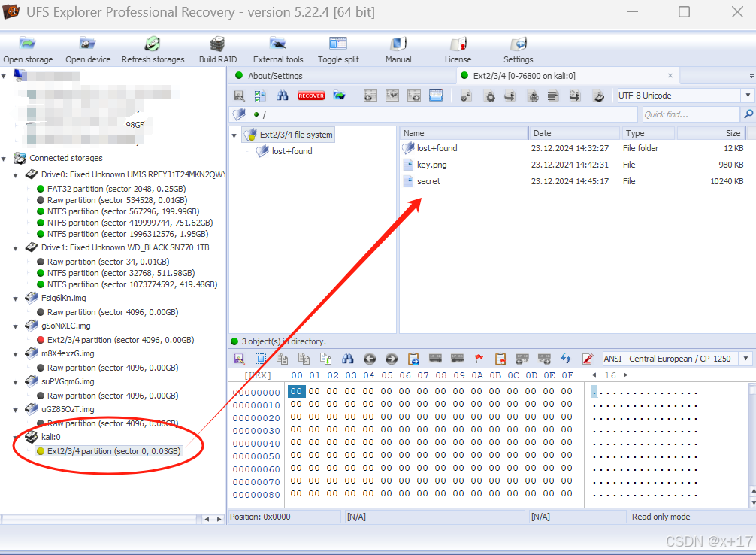Select lost+found folder in file list
The height and width of the screenshot is (555, 756).
pos(437,148)
